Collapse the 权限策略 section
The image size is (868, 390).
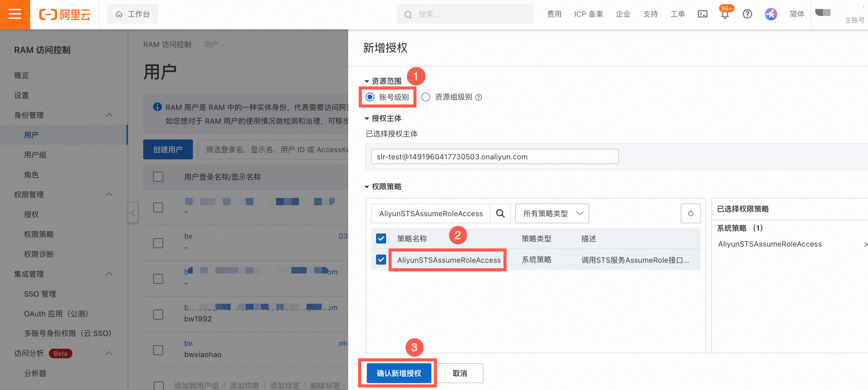tap(367, 187)
